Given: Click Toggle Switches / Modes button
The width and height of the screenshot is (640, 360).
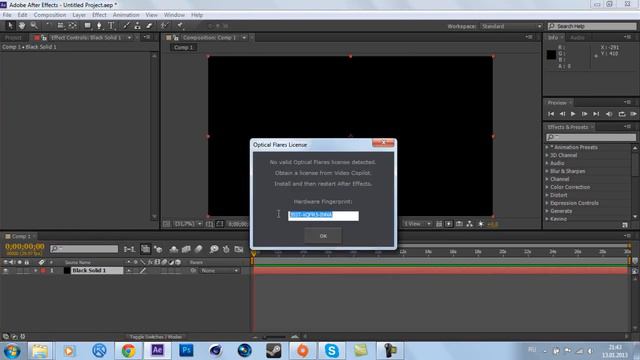Looking at the screenshot, I should pyautogui.click(x=156, y=337).
